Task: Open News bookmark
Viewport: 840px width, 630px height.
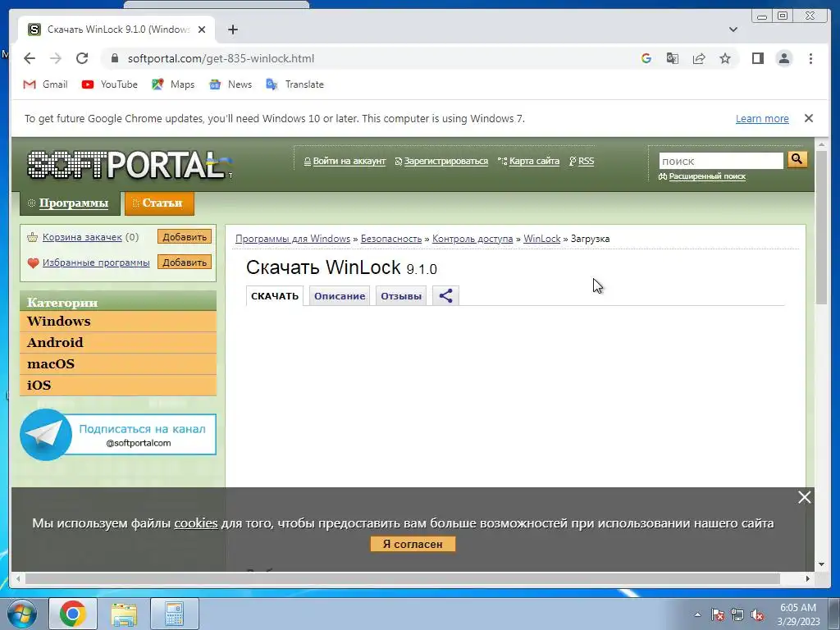Action: pos(231,84)
